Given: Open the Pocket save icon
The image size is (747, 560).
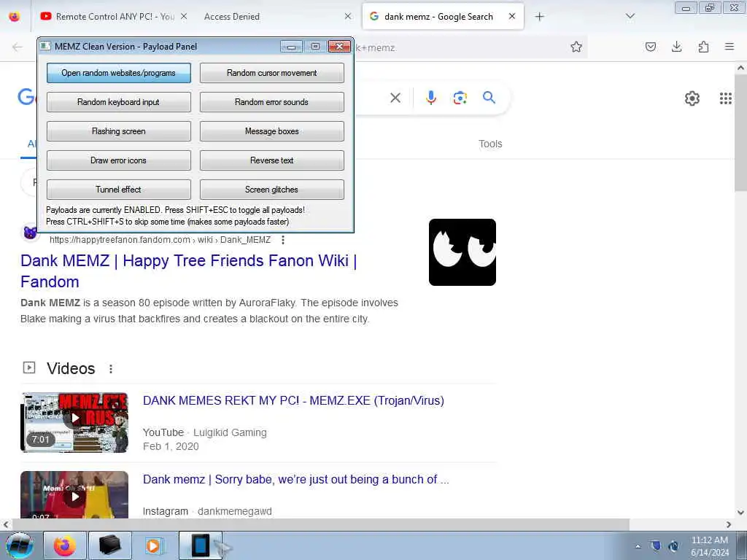Looking at the screenshot, I should (x=651, y=47).
